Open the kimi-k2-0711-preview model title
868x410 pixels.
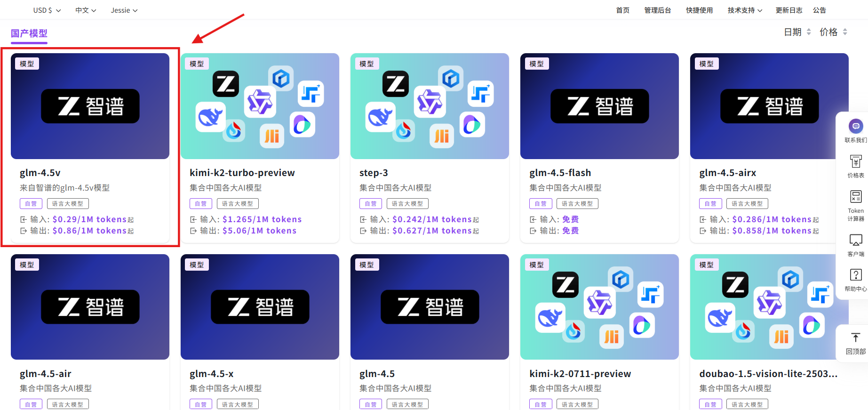click(x=580, y=374)
